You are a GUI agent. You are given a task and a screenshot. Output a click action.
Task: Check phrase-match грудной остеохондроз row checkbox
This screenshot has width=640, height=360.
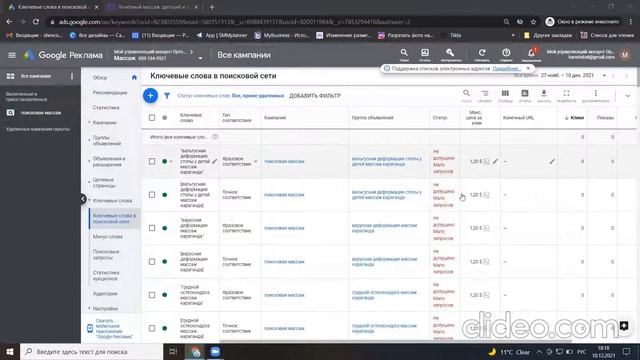152,295
